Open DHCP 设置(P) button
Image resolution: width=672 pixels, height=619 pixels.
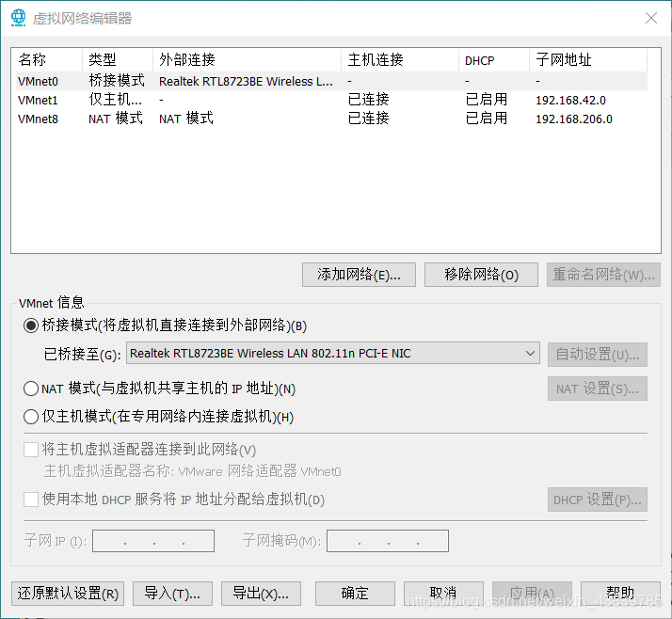(598, 500)
